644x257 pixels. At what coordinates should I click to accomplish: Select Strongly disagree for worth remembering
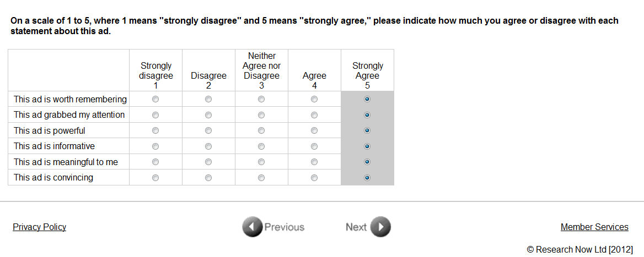[x=155, y=100]
